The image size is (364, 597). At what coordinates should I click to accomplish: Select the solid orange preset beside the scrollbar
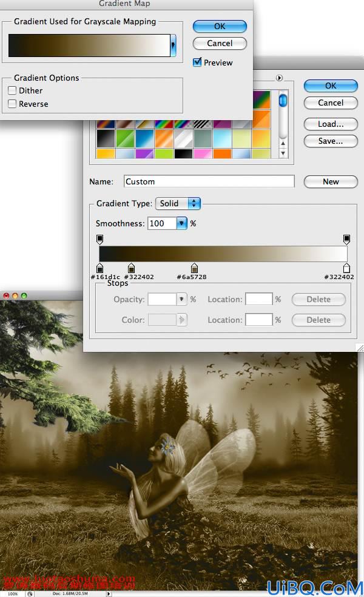pos(261,119)
